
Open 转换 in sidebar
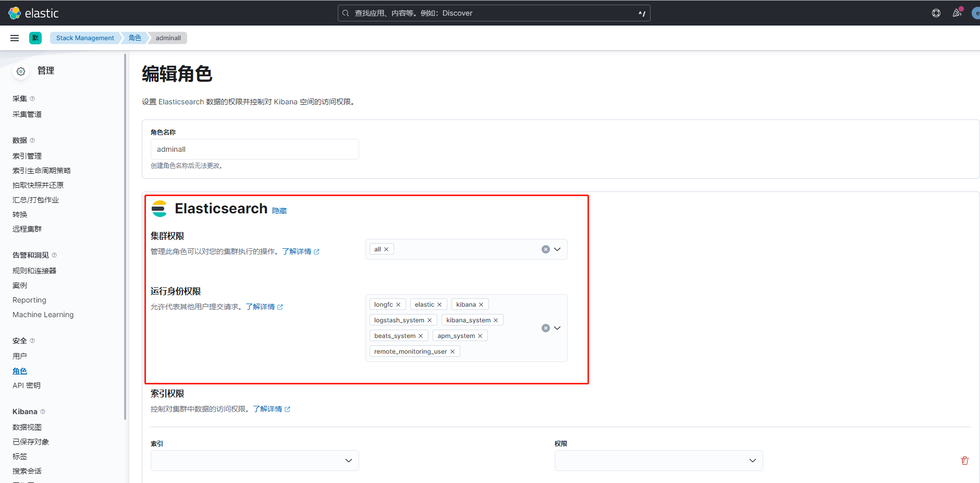pos(20,214)
